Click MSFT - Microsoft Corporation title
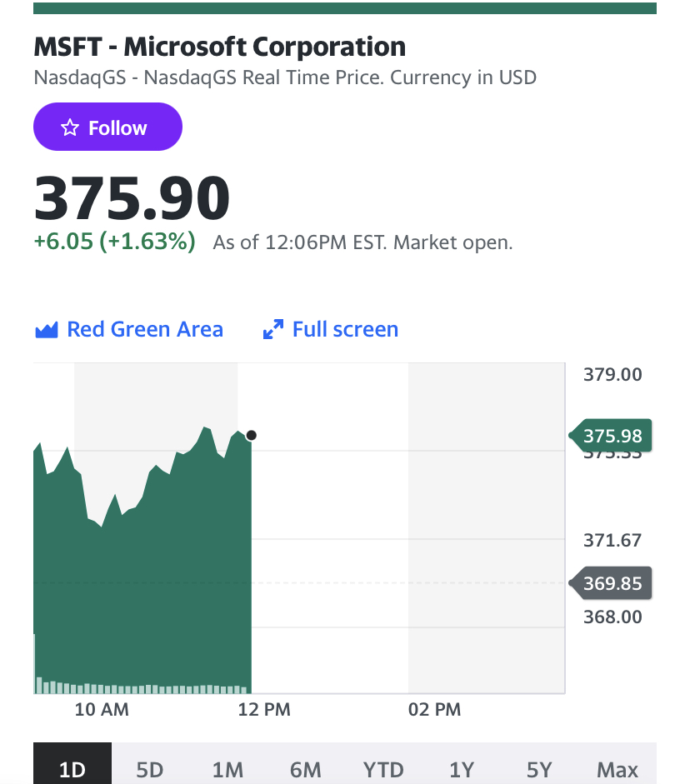Viewport: 690px width, 784px height. click(x=219, y=47)
